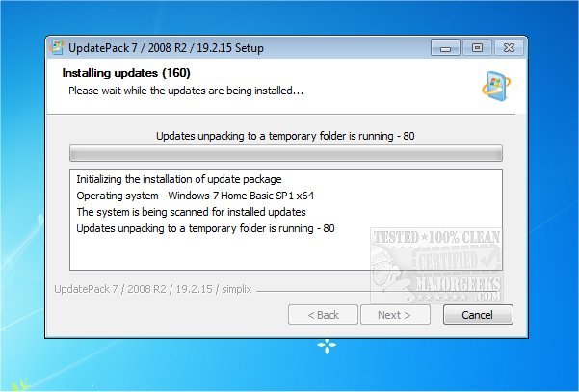579x392 pixels.
Task: Click the UpdatePack setup icon in title bar
Action: pos(57,47)
